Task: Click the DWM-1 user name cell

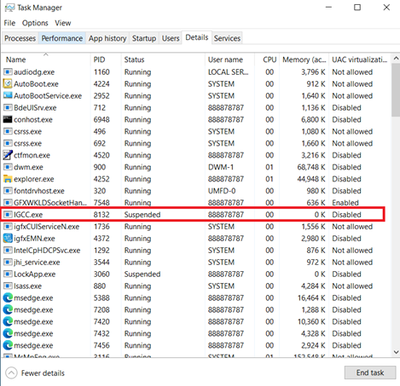Action: [x=221, y=167]
